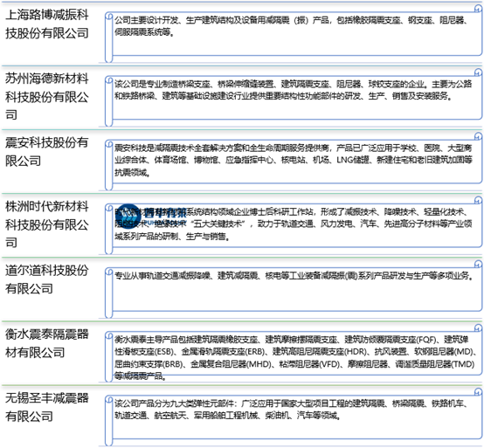Click description starting 该公司是专业制造桥梁支座

(x=294, y=90)
